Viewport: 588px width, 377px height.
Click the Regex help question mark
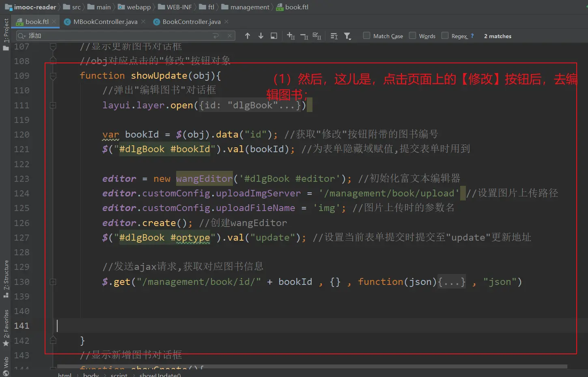pyautogui.click(x=472, y=36)
